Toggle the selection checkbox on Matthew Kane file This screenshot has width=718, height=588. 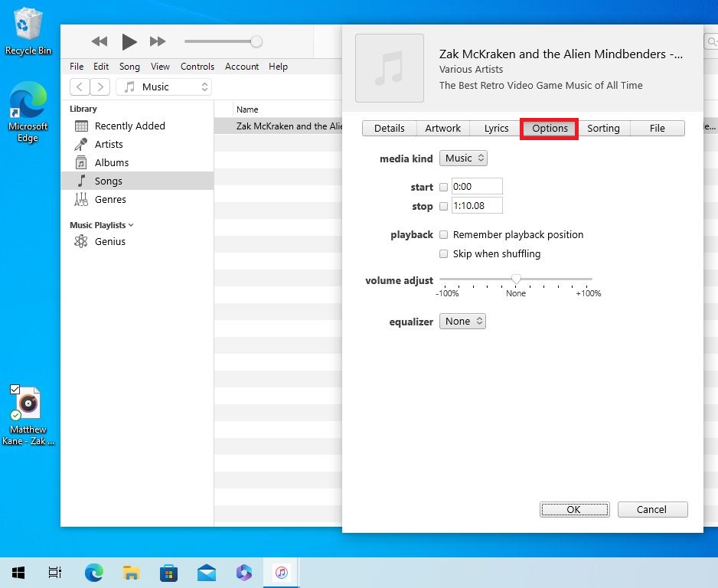pyautogui.click(x=15, y=389)
